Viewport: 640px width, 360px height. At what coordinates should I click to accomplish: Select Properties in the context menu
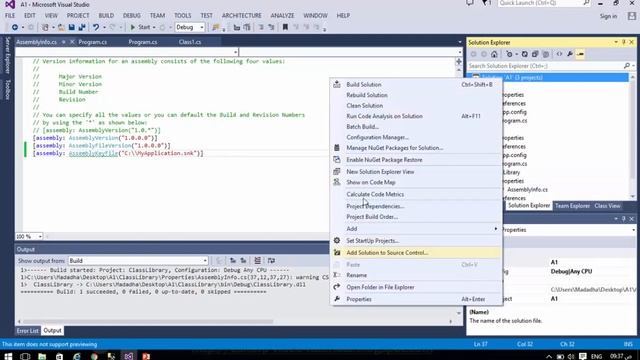pos(416,299)
